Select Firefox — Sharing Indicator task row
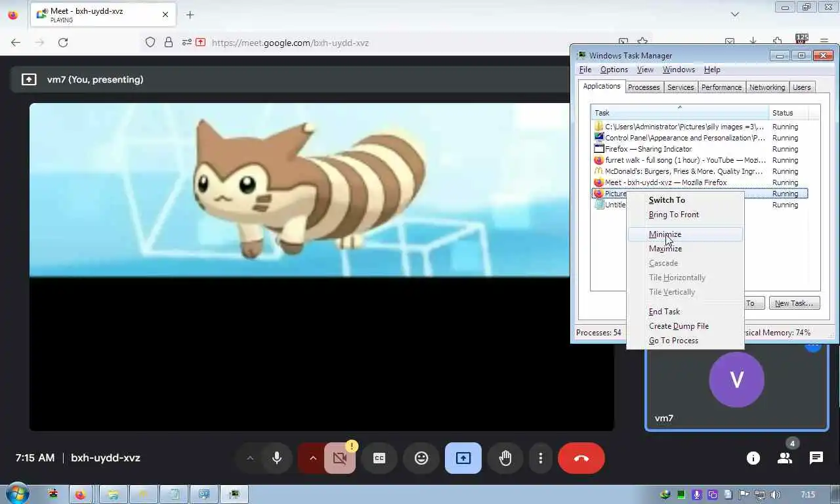The width and height of the screenshot is (840, 504). click(700, 149)
